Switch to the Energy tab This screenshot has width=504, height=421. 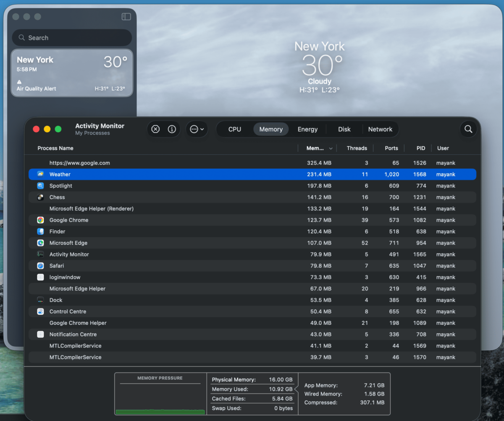pyautogui.click(x=307, y=129)
